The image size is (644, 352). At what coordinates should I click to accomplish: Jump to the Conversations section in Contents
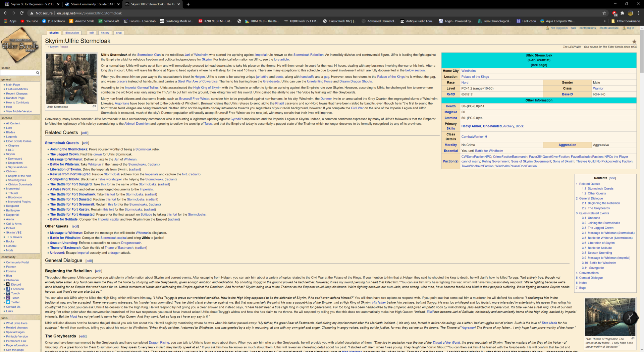click(x=589, y=273)
